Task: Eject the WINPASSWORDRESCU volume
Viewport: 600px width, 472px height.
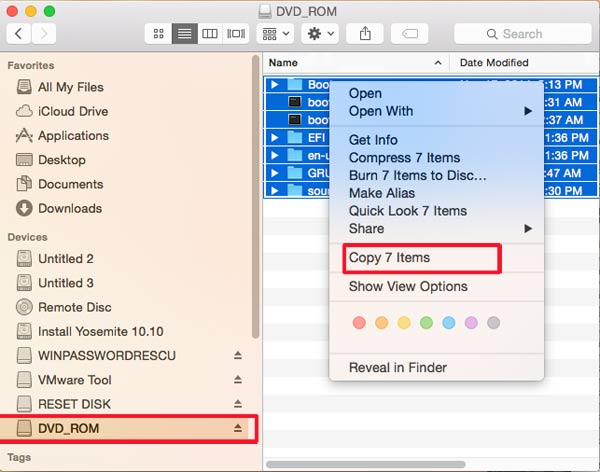Action: [238, 356]
